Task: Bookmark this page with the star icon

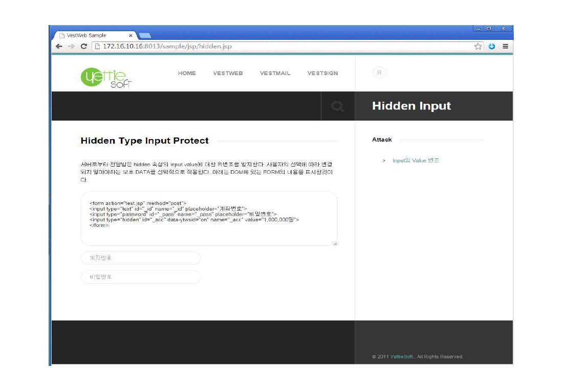Action: (x=478, y=46)
